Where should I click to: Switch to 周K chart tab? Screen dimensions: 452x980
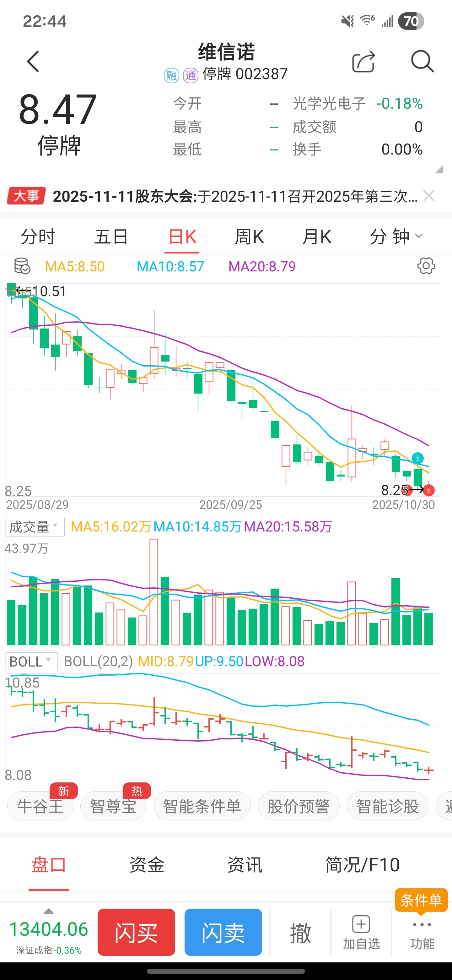[x=249, y=237]
